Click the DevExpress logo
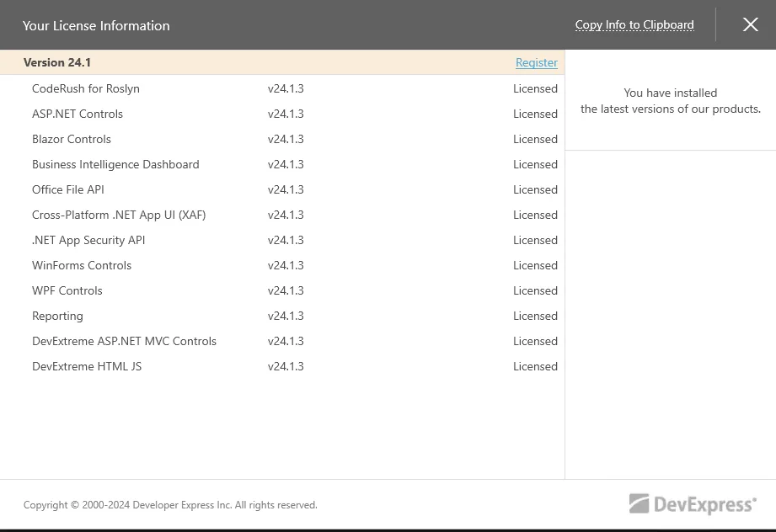Image resolution: width=776 pixels, height=532 pixels. tap(693, 504)
